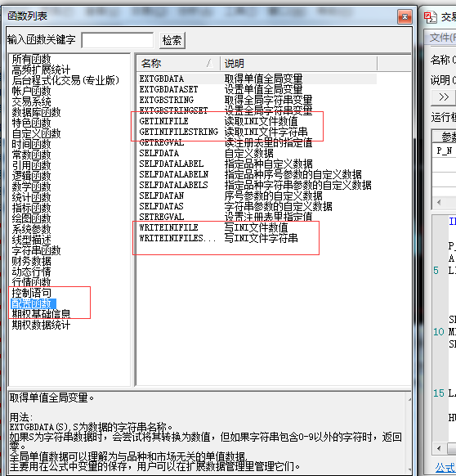Select 高频扩展统计 category

pos(41,70)
